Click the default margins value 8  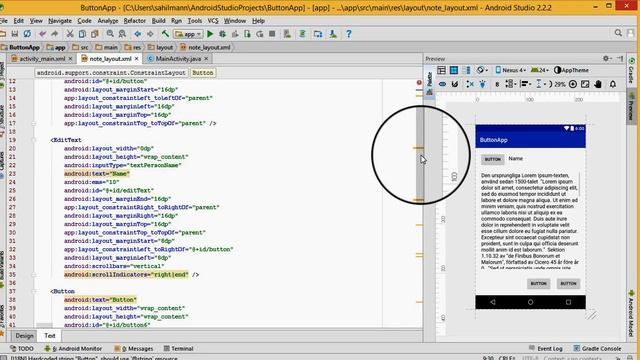coord(497,84)
